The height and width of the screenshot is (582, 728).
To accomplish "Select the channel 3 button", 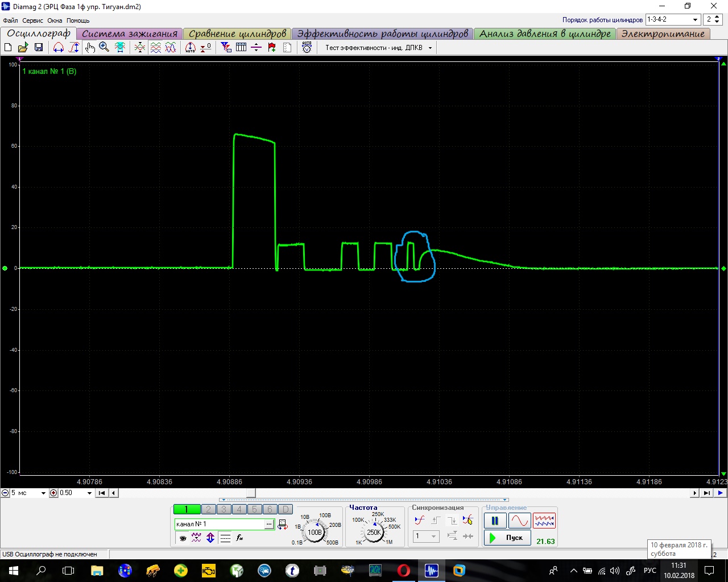I will [224, 510].
